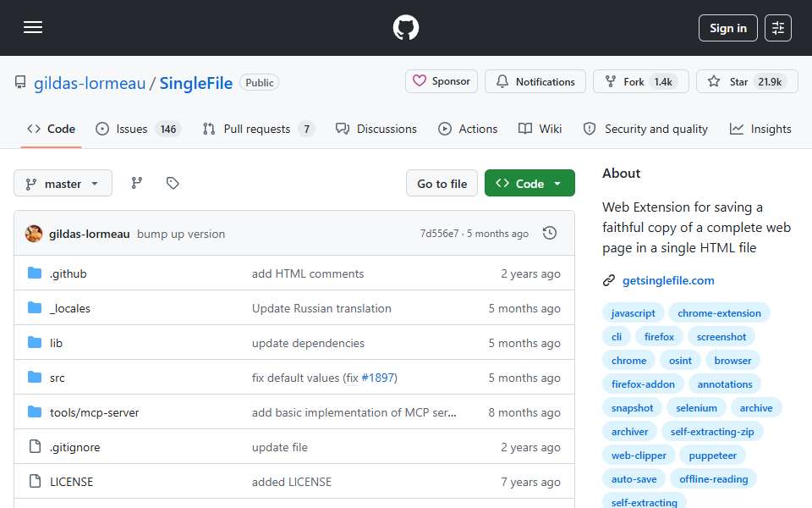Click the Sign in button
This screenshot has height=508, width=812.
click(727, 28)
